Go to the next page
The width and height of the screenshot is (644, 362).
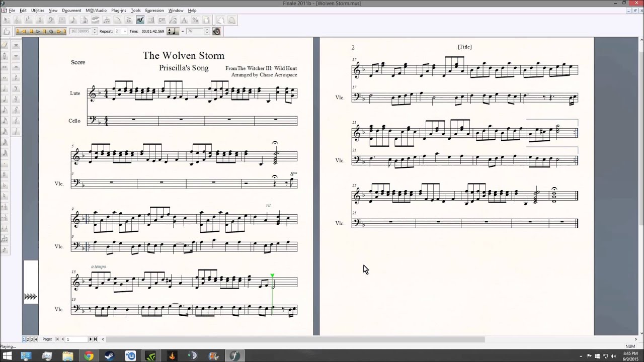coord(91,339)
